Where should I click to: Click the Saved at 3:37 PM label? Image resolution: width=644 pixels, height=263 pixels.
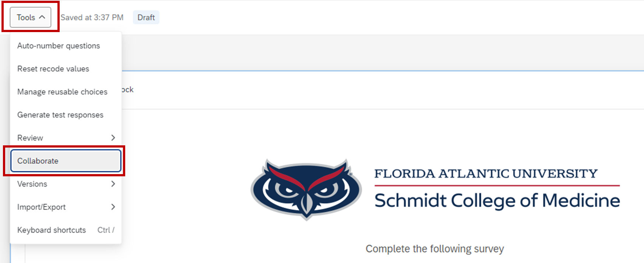tap(92, 17)
